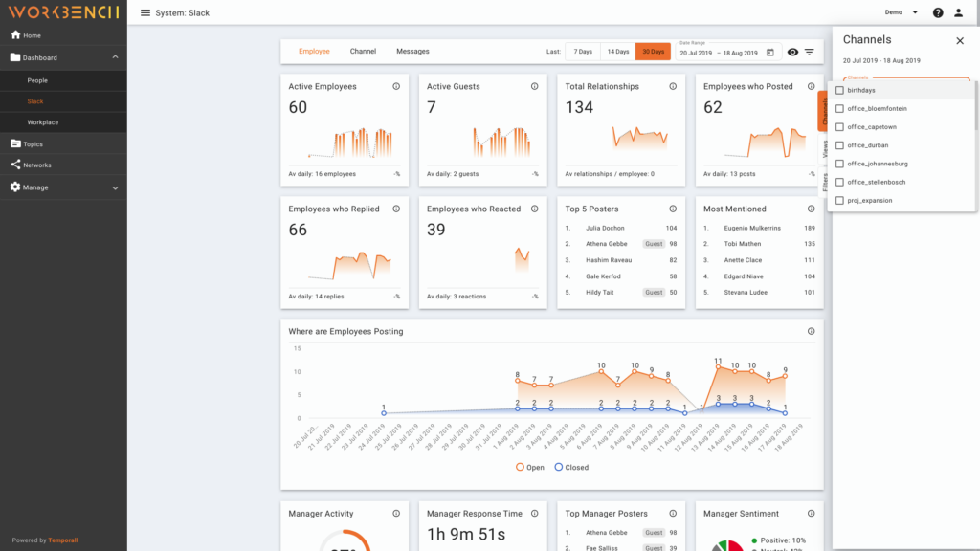Check the proj_expansion channel checkbox
980x551 pixels.
pyautogui.click(x=839, y=201)
